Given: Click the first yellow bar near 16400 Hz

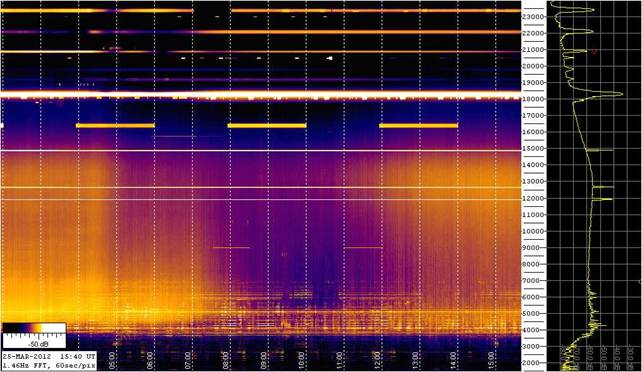Looking at the screenshot, I should click(x=115, y=126).
